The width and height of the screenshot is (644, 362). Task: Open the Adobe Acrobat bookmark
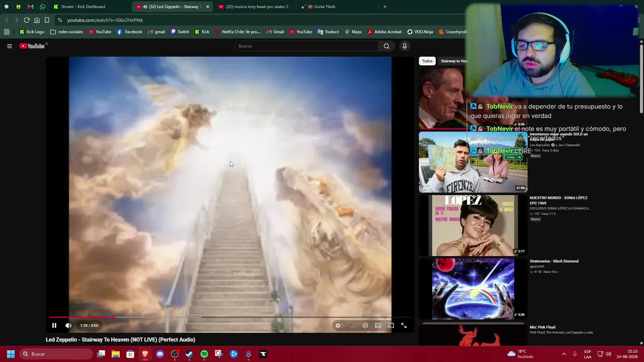[x=384, y=32]
